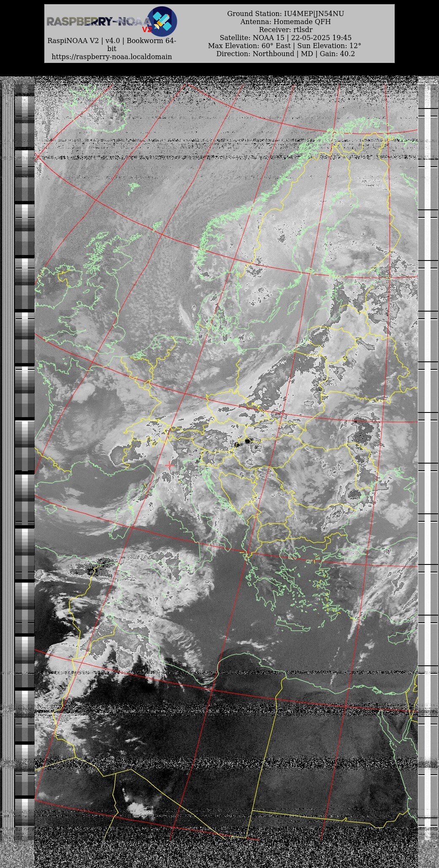Open the https://raspberry-noaa.localdomain URL text
Viewport: 439px width, 868px height.
[112, 57]
